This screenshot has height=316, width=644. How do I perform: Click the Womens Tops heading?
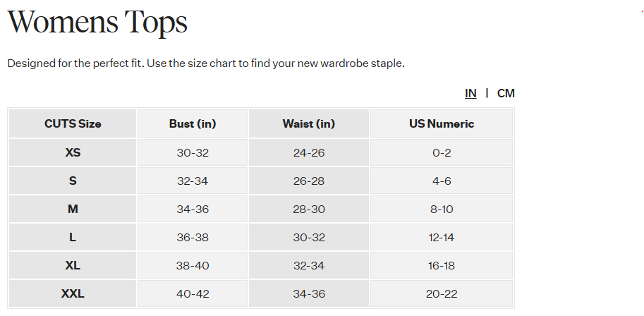coord(97,22)
